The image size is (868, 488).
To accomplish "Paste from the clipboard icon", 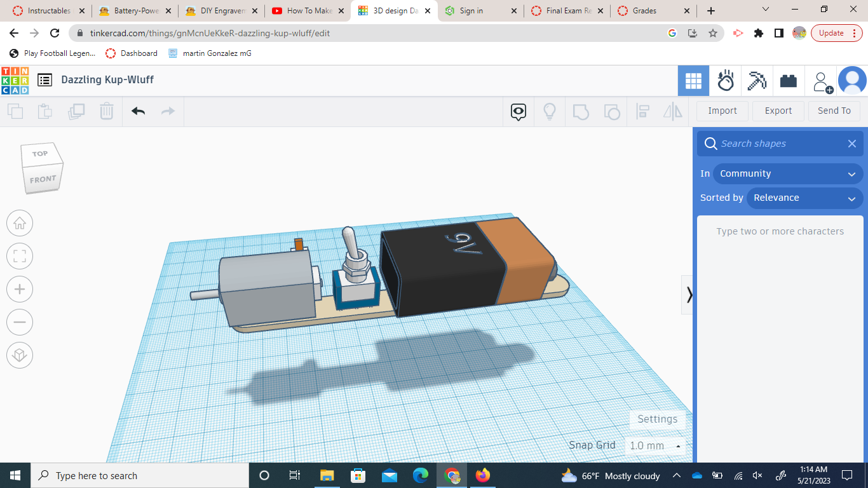I will click(x=45, y=111).
